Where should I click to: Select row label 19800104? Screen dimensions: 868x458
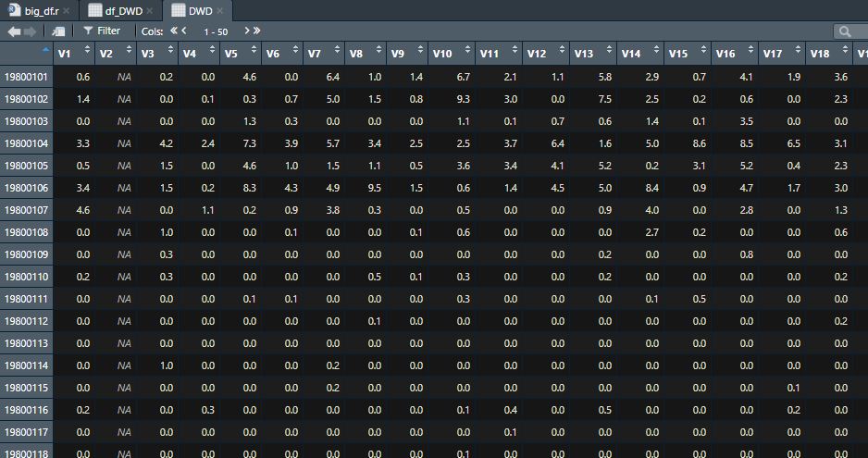coord(26,143)
